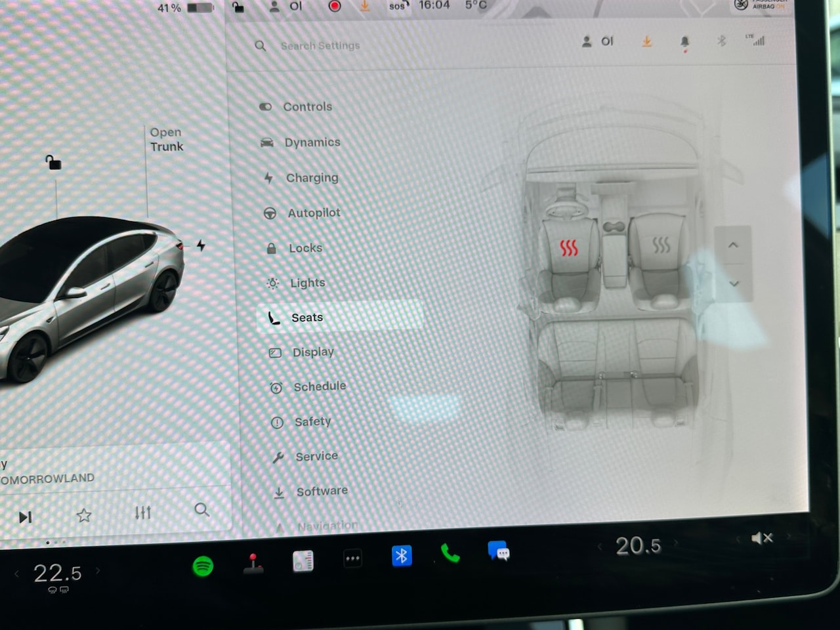840x630 pixels.
Task: Tap the Search Settings field
Action: (320, 46)
